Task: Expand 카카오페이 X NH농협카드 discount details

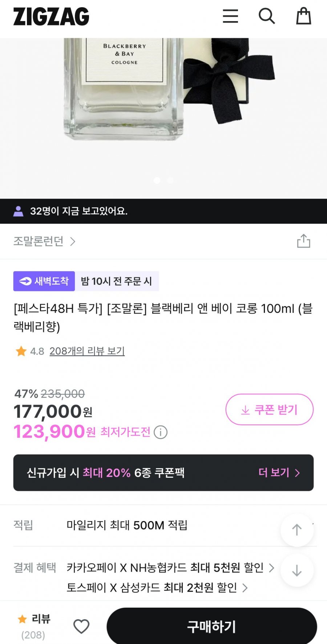Action: tap(271, 568)
